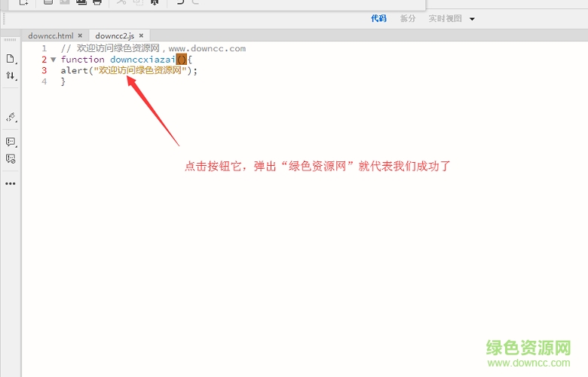Close the downcc.html tab

[80, 35]
